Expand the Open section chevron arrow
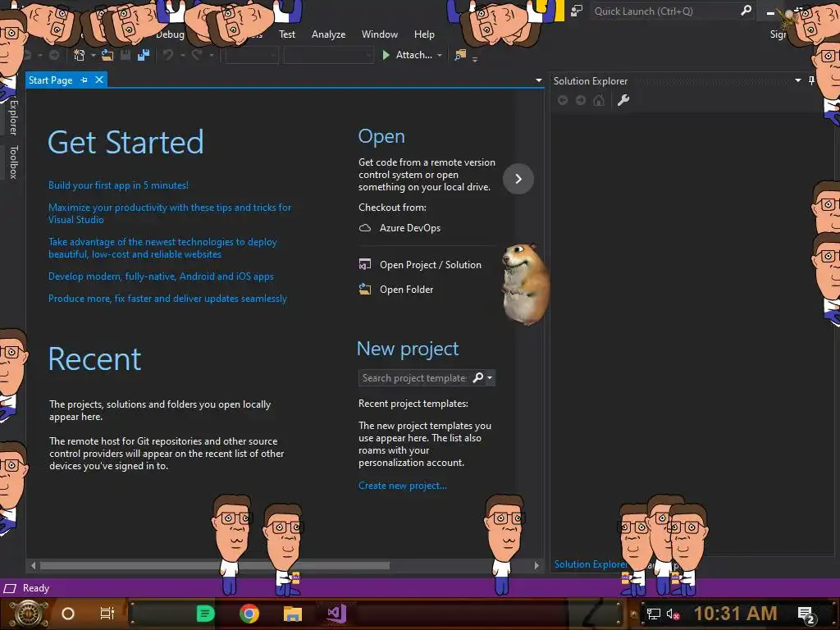The height and width of the screenshot is (630, 840). 518,178
